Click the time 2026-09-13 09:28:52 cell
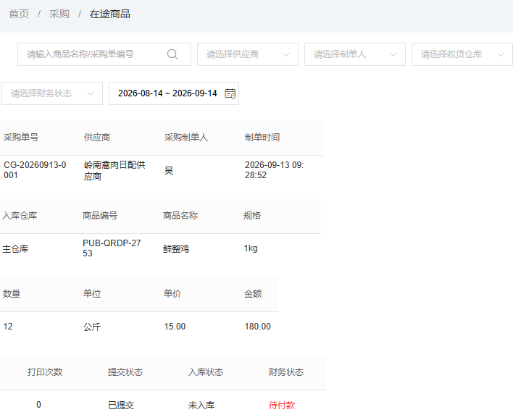Screen dimensions: 513x420 274,170
